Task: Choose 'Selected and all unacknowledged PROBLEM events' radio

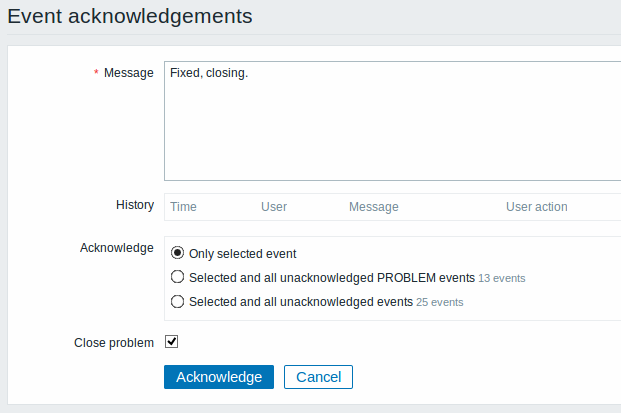Action: point(177,277)
